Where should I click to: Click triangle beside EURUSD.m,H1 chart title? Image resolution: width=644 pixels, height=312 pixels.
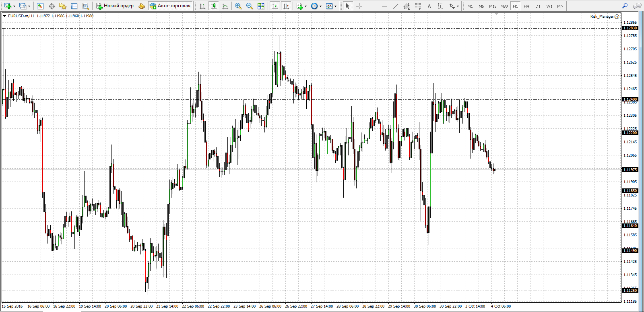4,16
